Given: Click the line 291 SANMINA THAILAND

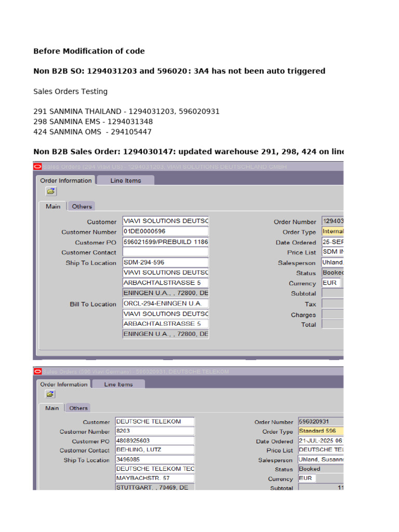Looking at the screenshot, I should click(126, 111).
